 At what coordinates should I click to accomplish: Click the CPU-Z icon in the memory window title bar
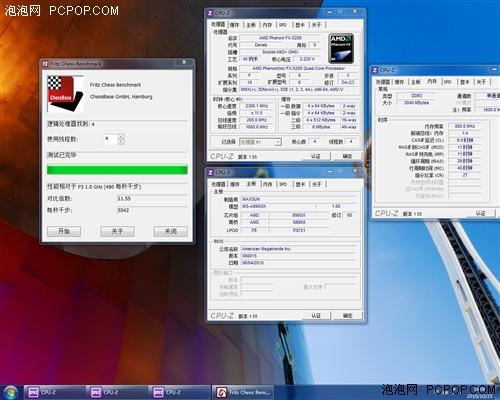(x=375, y=70)
